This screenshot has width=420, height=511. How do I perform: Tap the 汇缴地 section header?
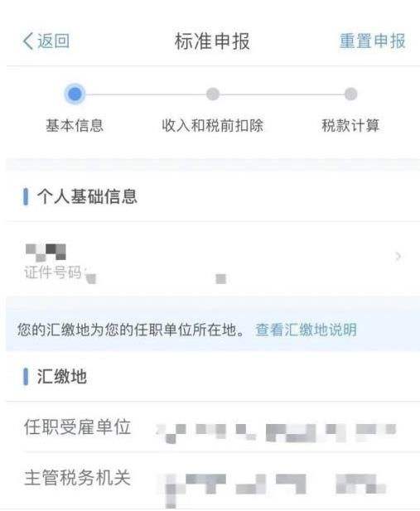[61, 376]
